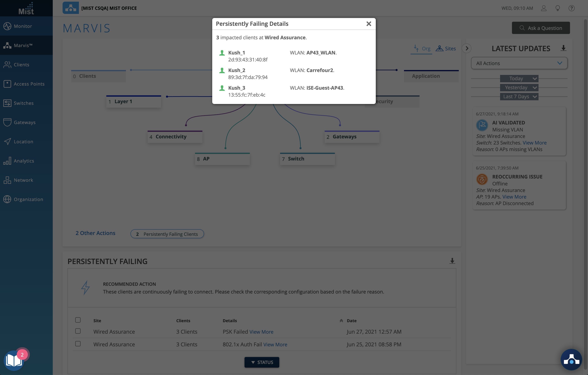The width and height of the screenshot is (588, 375).
Task: Click the user account icon in header
Action: [x=544, y=8]
